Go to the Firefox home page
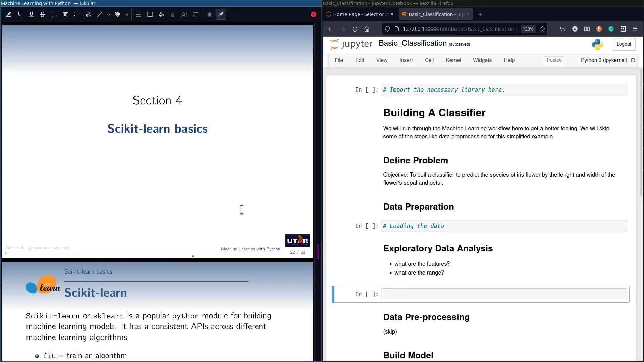This screenshot has height=362, width=644. pyautogui.click(x=367, y=29)
